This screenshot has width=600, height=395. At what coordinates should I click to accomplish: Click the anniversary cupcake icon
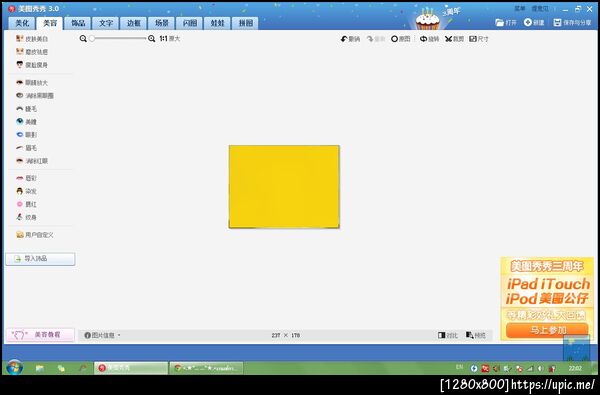pos(427,19)
